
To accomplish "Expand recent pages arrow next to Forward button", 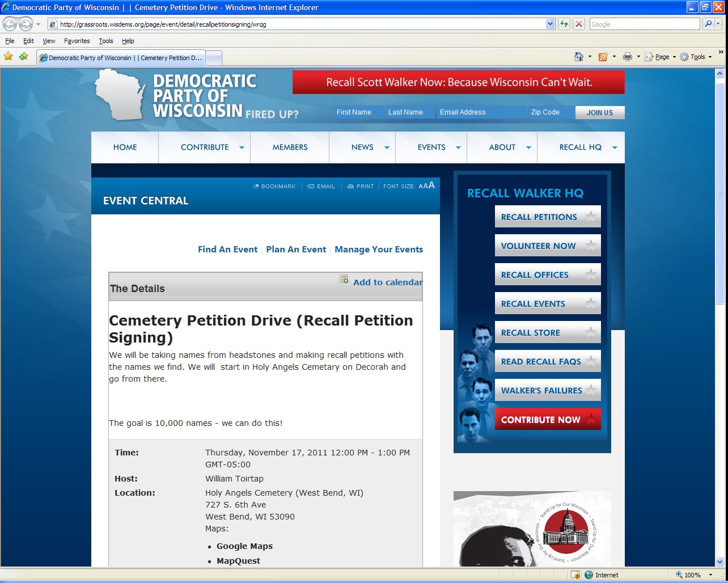I will (x=38, y=24).
